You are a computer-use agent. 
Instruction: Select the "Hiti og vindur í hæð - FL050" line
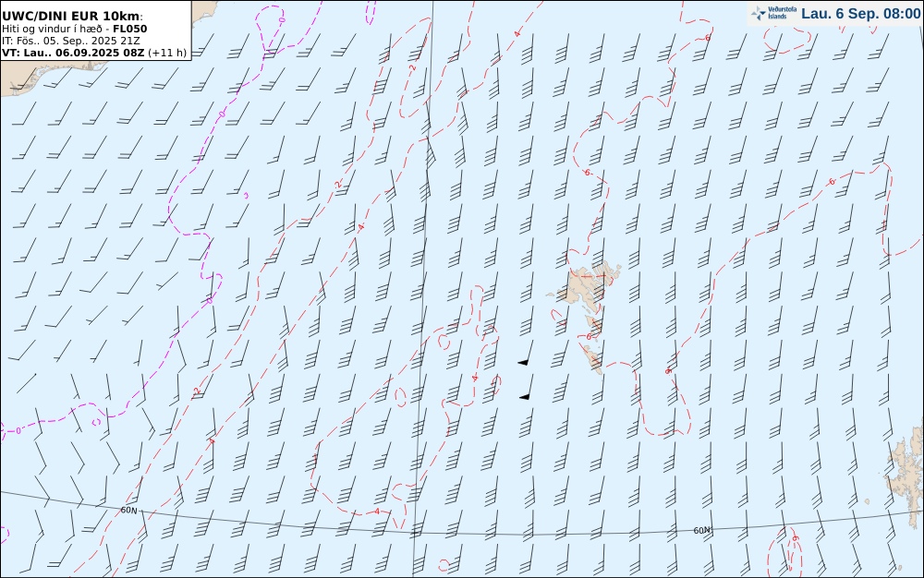pos(74,29)
